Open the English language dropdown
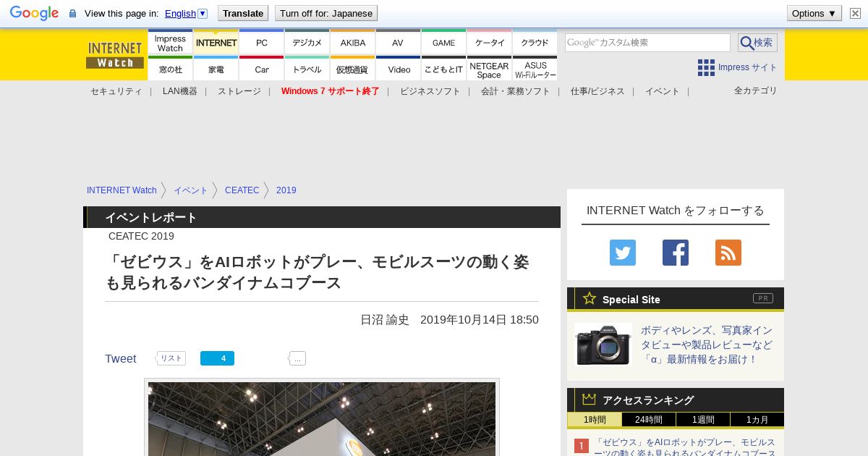Screen dimensions: 868x456 click(186, 13)
